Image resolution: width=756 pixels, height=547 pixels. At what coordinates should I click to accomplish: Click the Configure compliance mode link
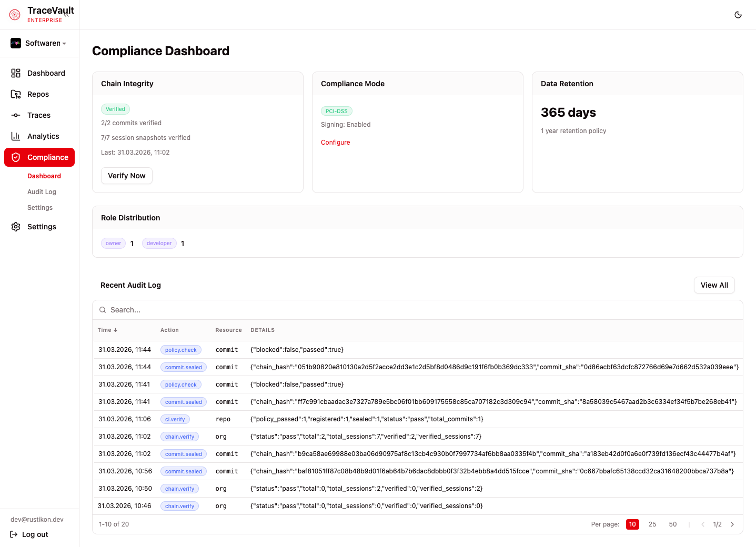pyautogui.click(x=335, y=143)
